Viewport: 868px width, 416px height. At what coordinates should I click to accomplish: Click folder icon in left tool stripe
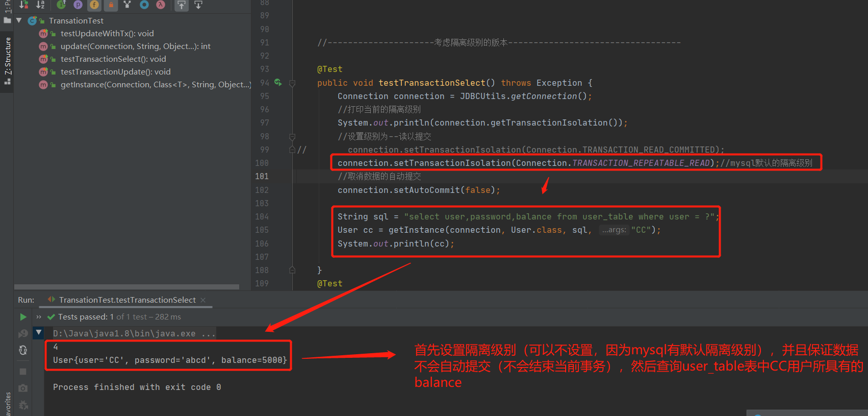(x=7, y=20)
